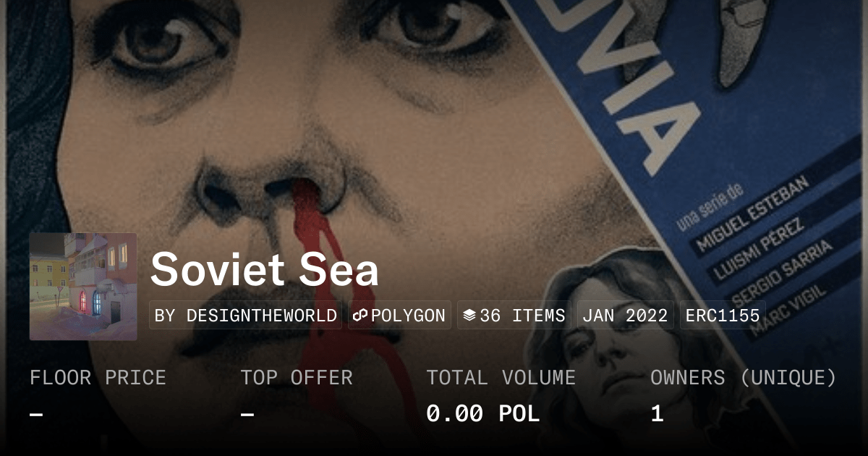This screenshot has width=868, height=456.
Task: Click the JAN 2022 creation date badge
Action: pyautogui.click(x=626, y=316)
